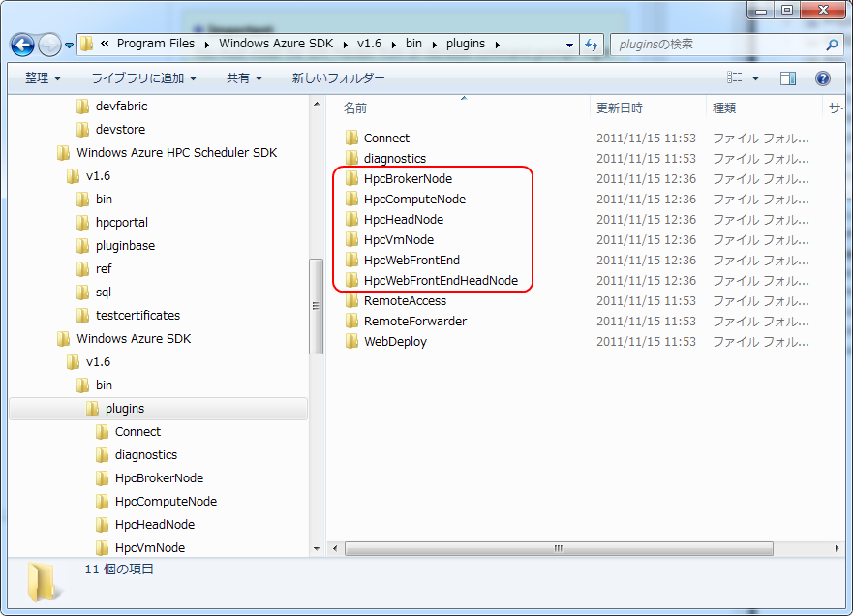Select pluginbase folder in tree

125,245
